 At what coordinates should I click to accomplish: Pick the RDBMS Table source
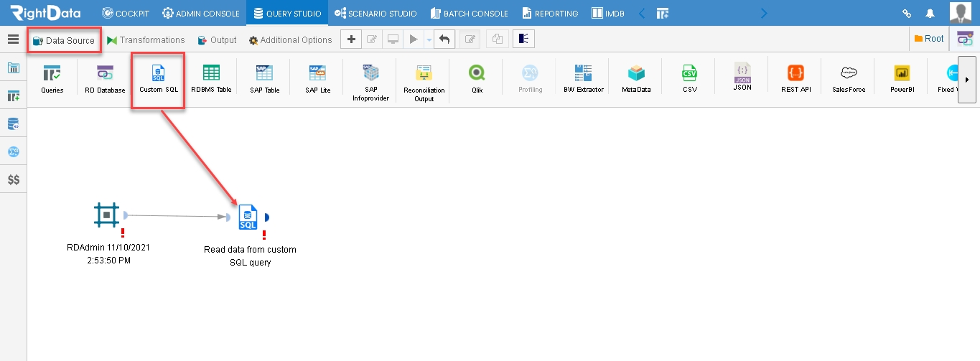pyautogui.click(x=211, y=79)
